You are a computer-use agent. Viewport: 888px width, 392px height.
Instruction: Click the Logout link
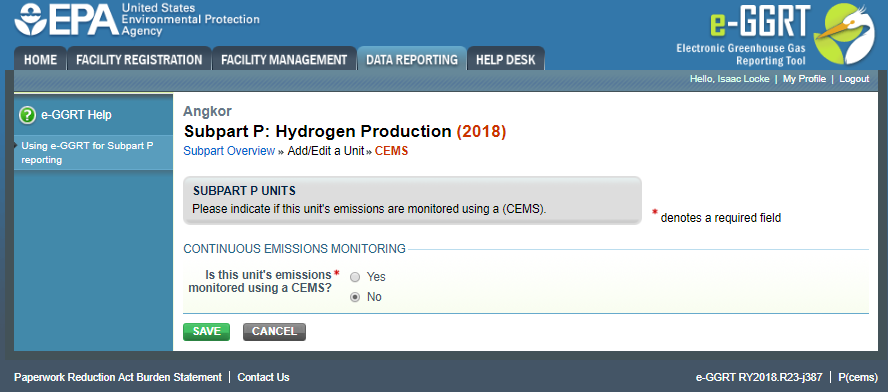(x=854, y=79)
